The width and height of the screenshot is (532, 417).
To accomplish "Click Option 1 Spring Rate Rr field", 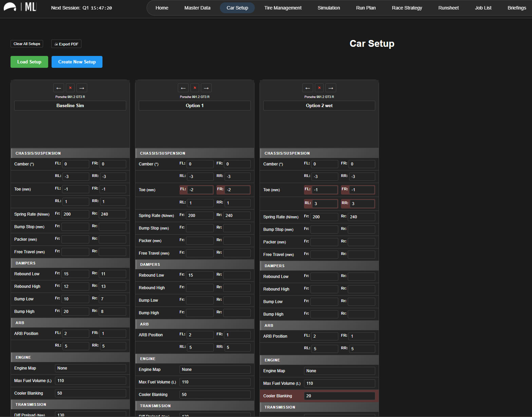I will click(237, 216).
